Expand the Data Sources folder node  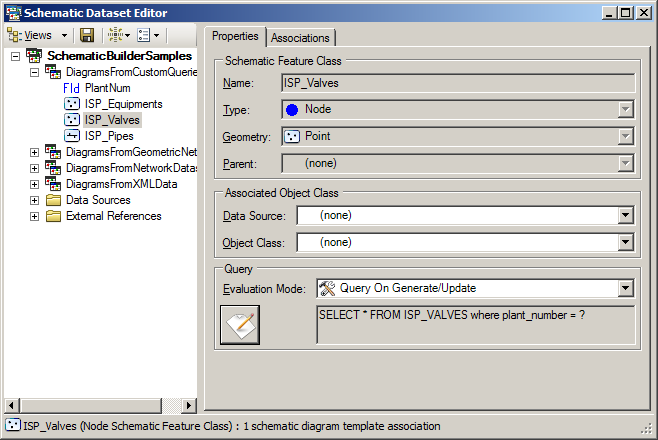34,200
